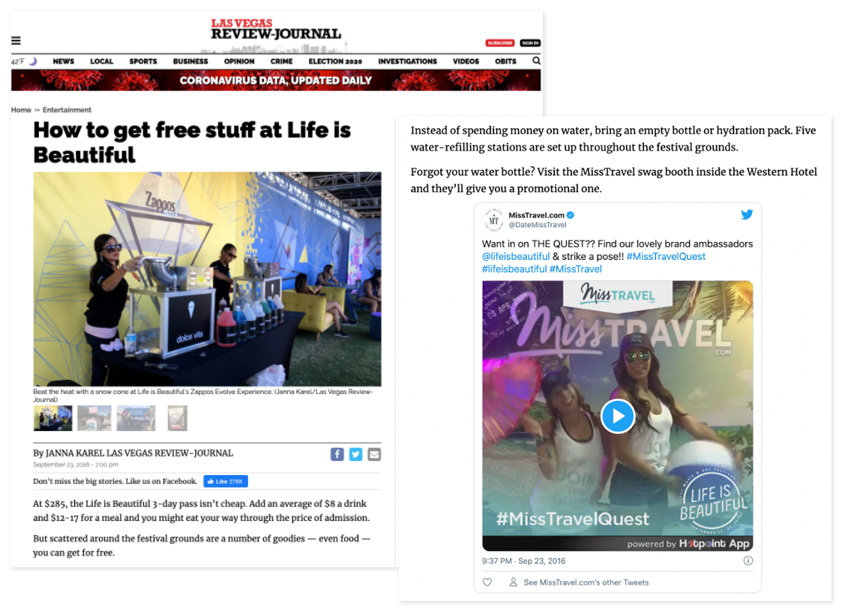The height and width of the screenshot is (616, 842).
Task: Select the third gallery thumbnail
Action: tap(136, 418)
